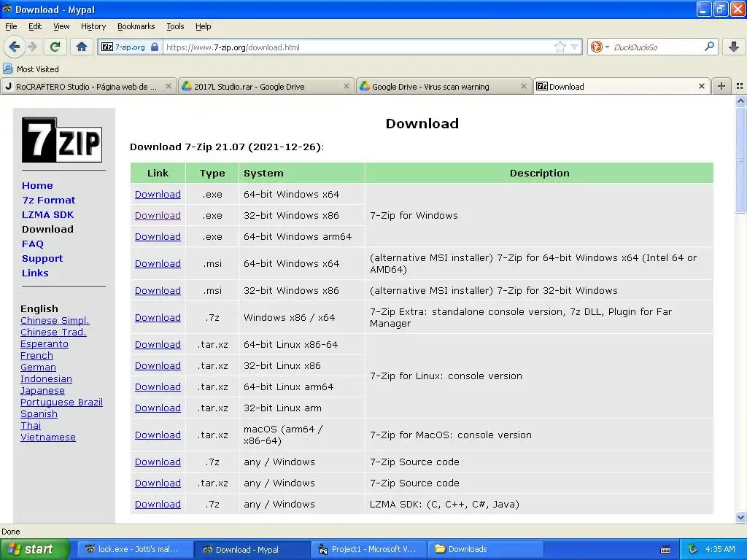Open the View menu
Image resolution: width=747 pixels, height=560 pixels.
[x=61, y=26]
